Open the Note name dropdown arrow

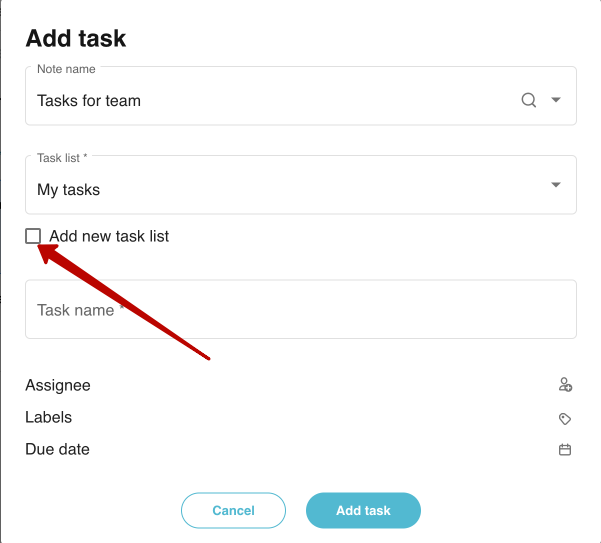[x=556, y=100]
